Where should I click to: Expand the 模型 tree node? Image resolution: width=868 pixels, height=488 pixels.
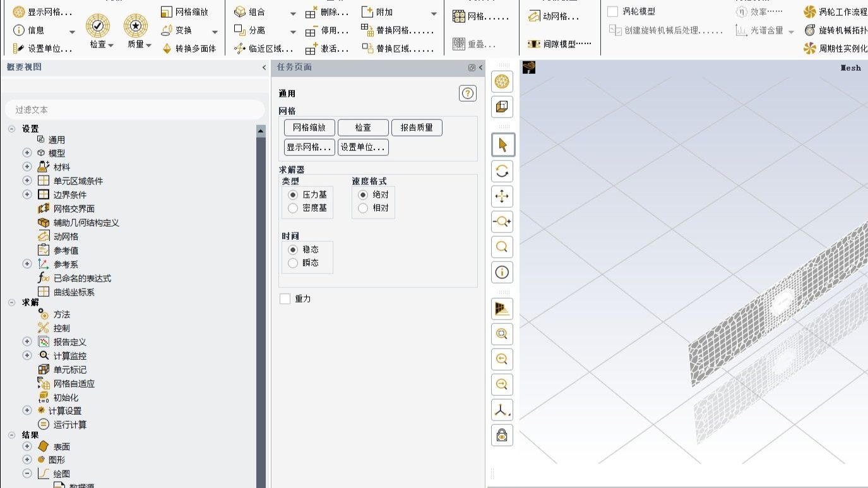[x=27, y=153]
